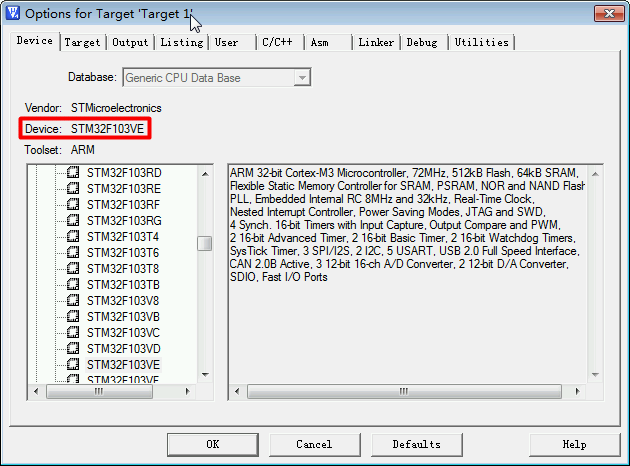Click the chip icon beside STM32F103V8
The width and height of the screenshot is (630, 466).
(73, 300)
